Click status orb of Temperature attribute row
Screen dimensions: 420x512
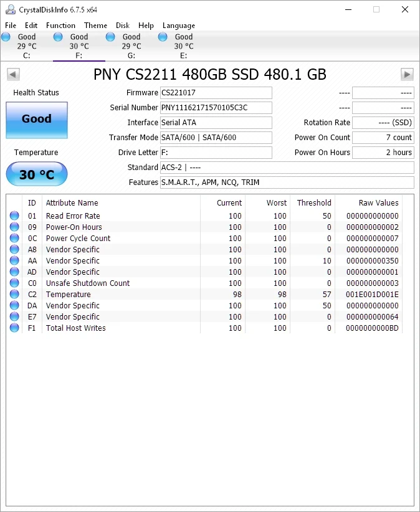pos(14,294)
